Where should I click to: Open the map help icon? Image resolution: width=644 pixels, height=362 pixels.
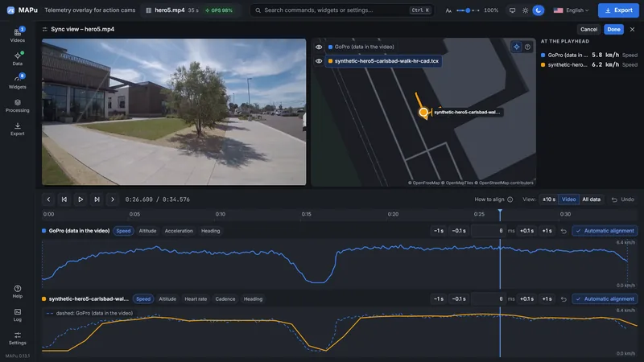coord(528,47)
